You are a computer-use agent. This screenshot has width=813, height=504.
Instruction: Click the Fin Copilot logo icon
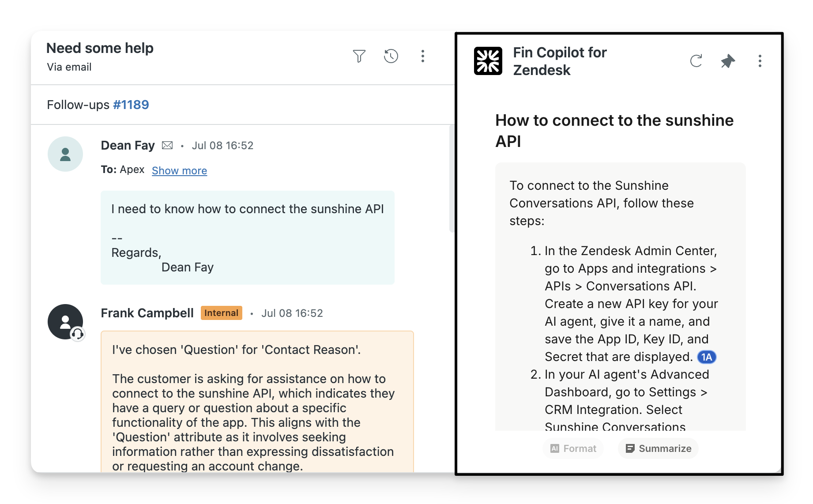click(x=488, y=61)
